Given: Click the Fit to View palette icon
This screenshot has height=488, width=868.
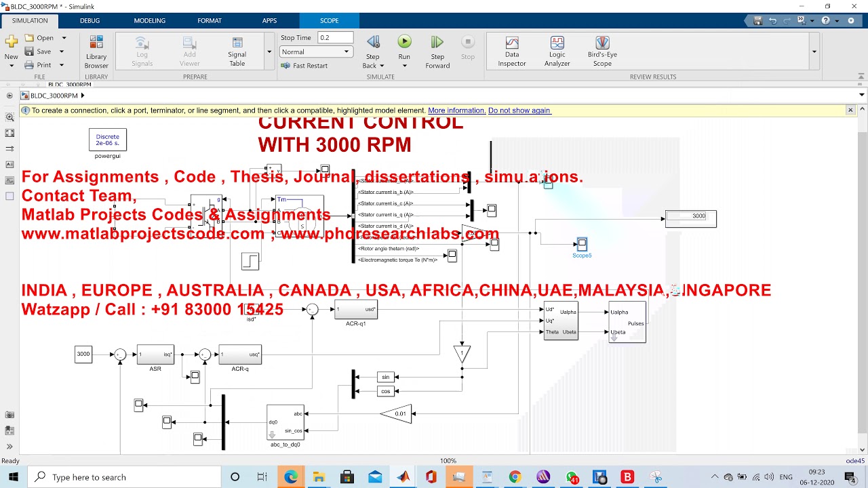Looking at the screenshot, I should coord(9,133).
